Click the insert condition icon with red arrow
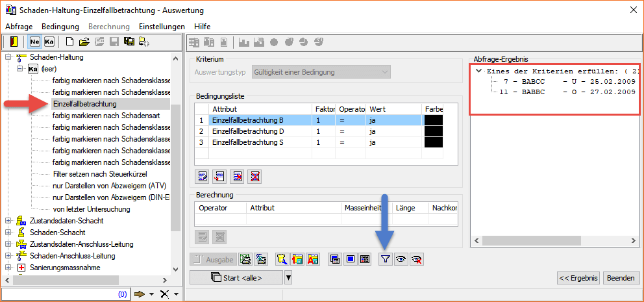Screen dimensions: 644x302 tap(220, 176)
